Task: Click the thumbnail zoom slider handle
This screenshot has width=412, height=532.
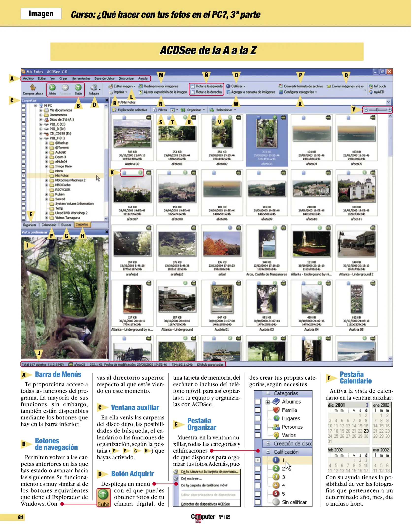Action: point(377,110)
